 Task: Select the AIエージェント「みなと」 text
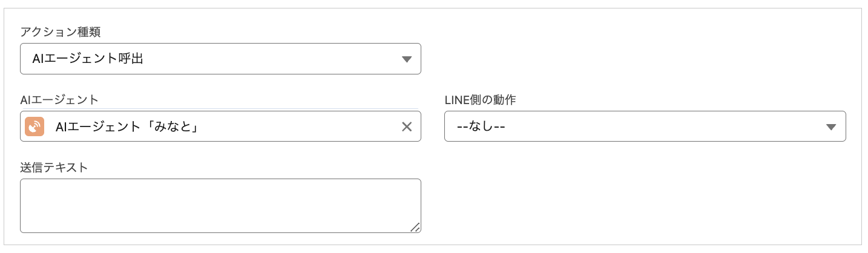tap(128, 126)
